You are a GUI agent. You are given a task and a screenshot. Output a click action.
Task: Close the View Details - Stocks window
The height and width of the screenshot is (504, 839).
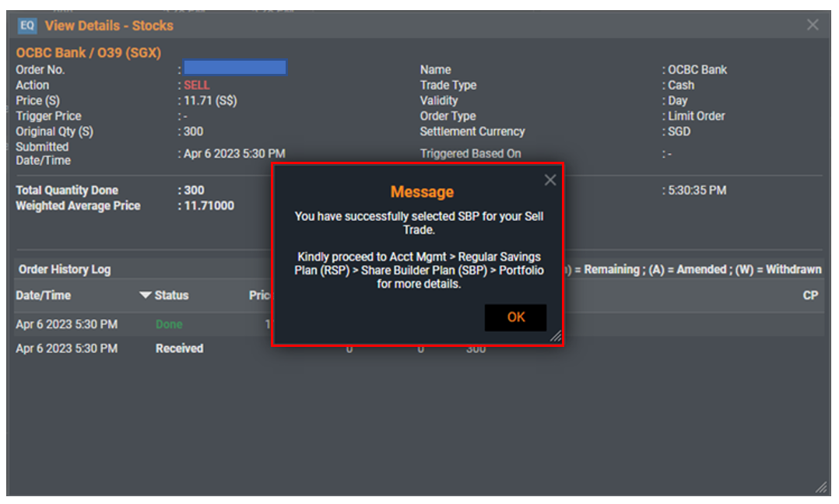coord(813,25)
